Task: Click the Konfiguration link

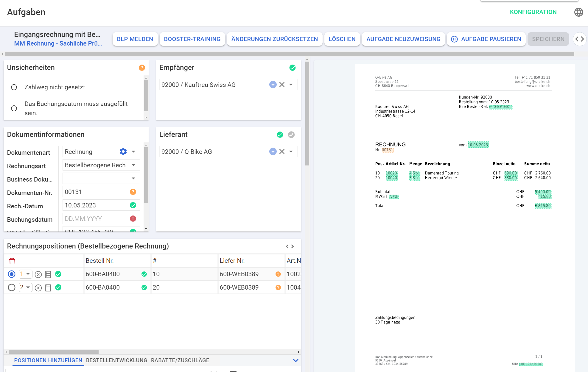Action: tap(533, 12)
